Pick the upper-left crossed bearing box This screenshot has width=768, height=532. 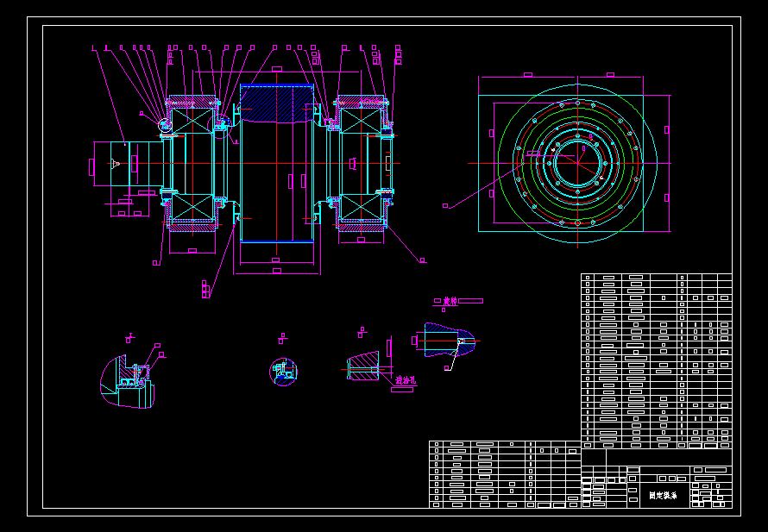[x=192, y=121]
